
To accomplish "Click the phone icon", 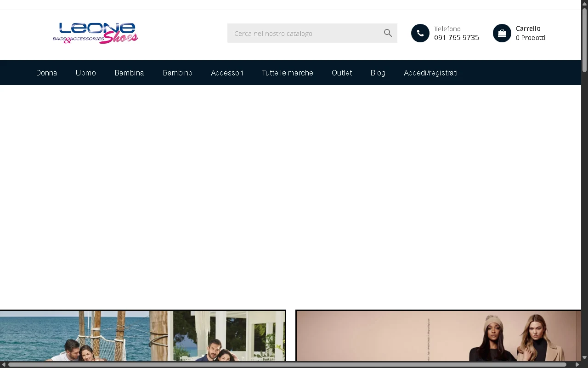I will (420, 33).
